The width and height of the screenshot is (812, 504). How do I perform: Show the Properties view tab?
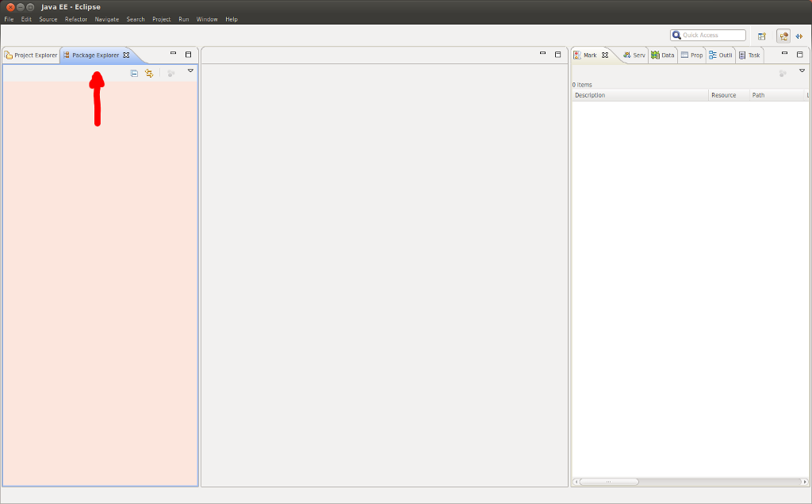[691, 55]
